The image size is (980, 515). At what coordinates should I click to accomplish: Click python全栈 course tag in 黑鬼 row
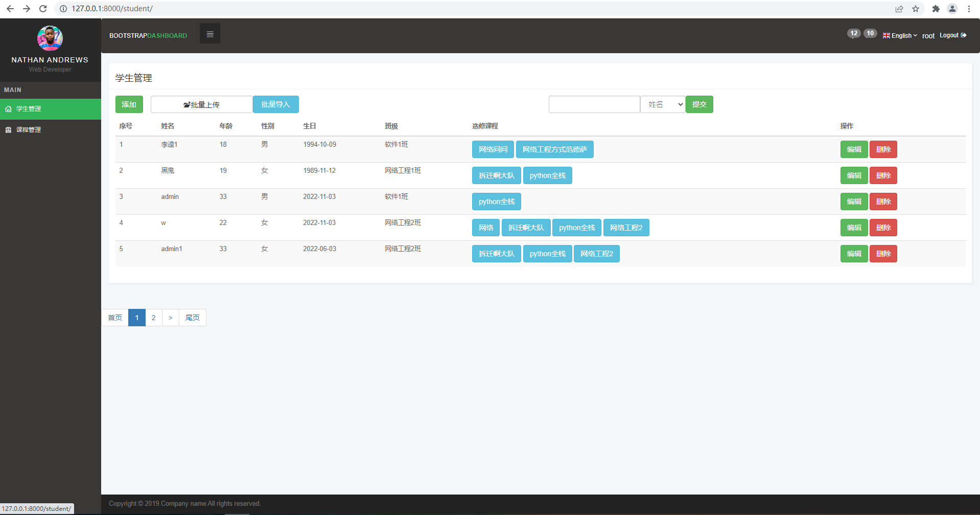click(x=548, y=175)
